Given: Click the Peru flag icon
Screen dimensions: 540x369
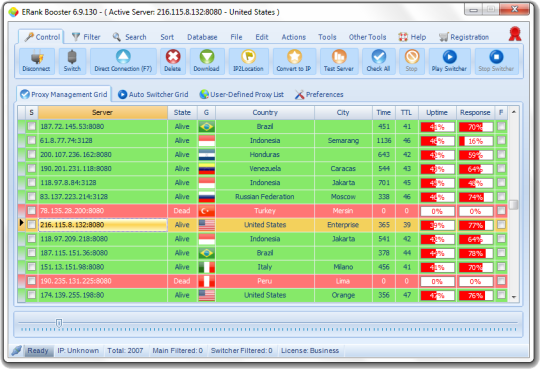Looking at the screenshot, I should click(x=207, y=281).
